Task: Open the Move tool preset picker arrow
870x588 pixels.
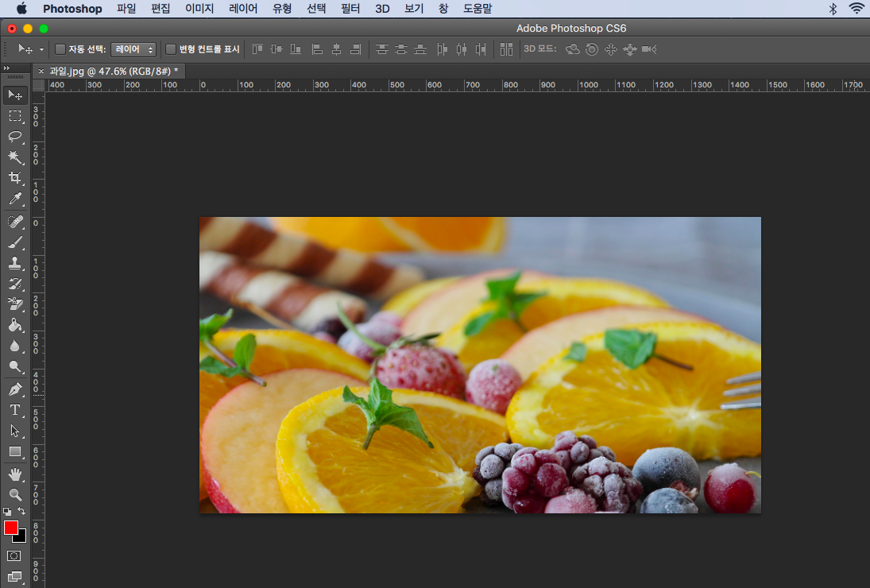Action: click(x=41, y=49)
